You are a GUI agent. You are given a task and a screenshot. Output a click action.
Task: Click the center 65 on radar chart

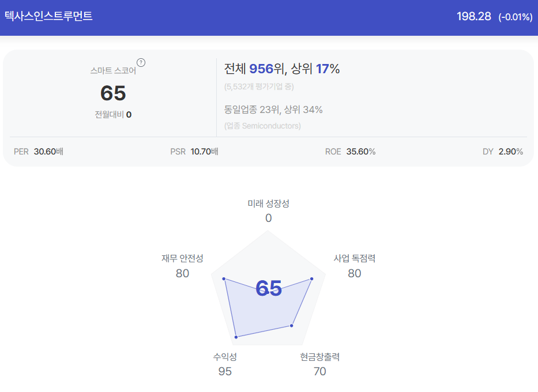coord(269,288)
